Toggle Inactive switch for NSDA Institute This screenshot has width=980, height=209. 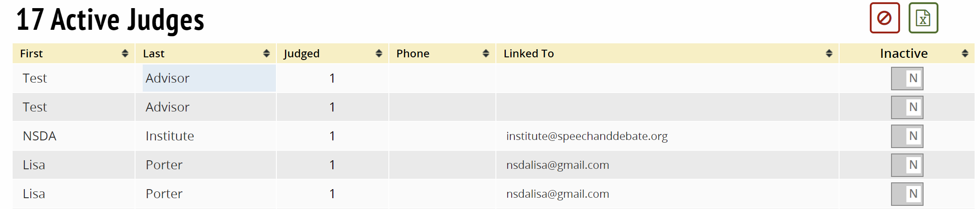pyautogui.click(x=907, y=136)
